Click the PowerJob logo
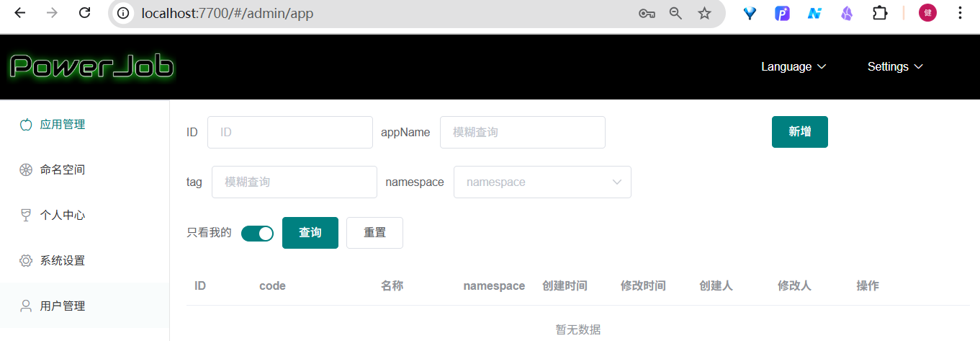This screenshot has height=341, width=980. pos(91,66)
